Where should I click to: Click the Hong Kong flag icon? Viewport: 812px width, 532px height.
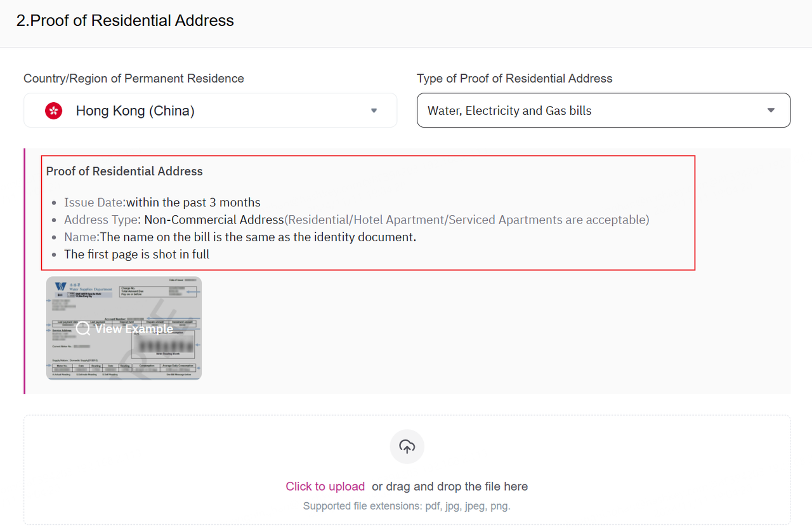pos(53,111)
